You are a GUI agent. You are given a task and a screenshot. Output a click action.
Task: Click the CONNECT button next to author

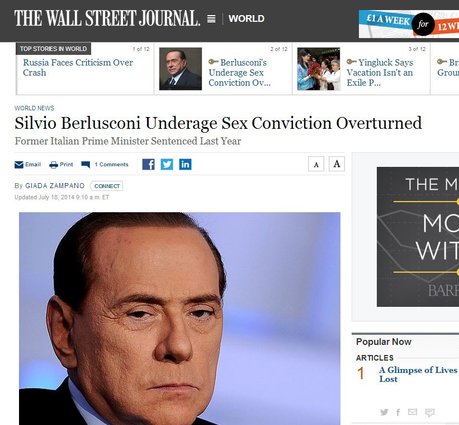[x=107, y=186]
